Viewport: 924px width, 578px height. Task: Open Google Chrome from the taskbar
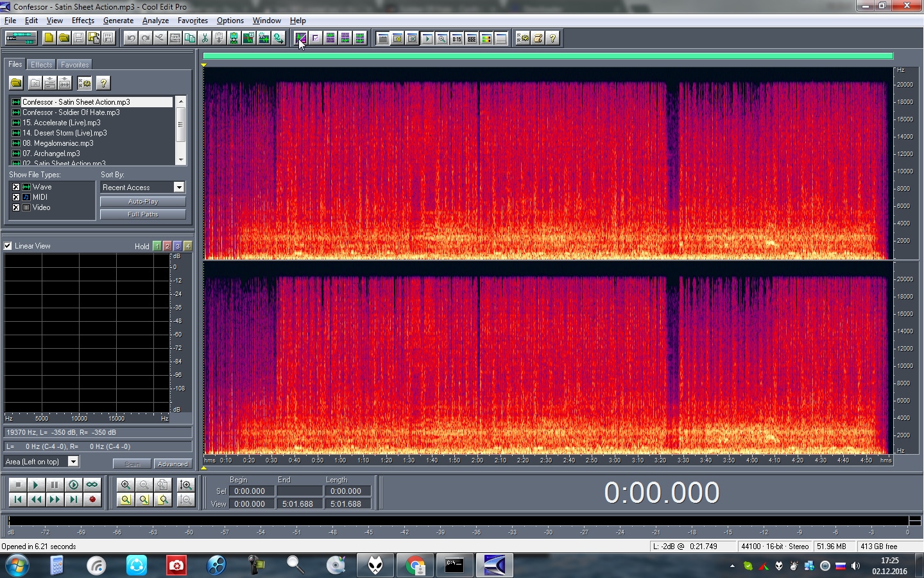[x=415, y=566]
